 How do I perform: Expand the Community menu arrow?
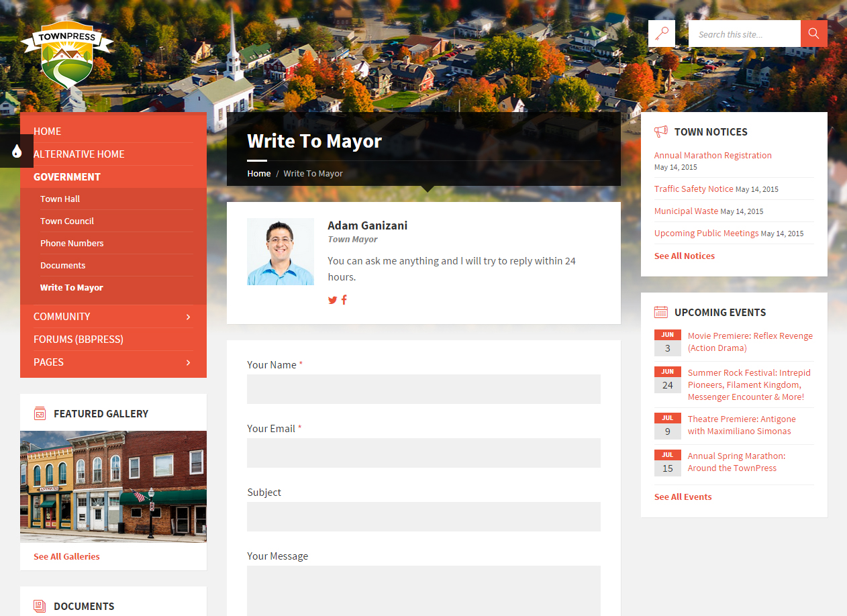point(188,317)
